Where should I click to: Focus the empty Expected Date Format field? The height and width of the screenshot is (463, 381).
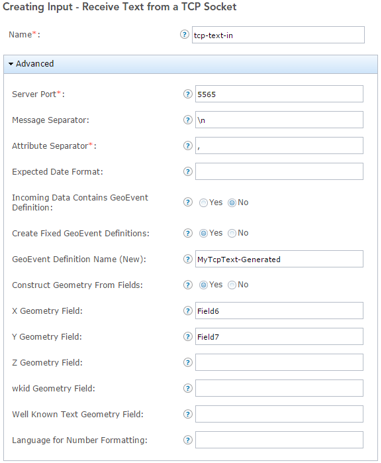[x=279, y=171]
